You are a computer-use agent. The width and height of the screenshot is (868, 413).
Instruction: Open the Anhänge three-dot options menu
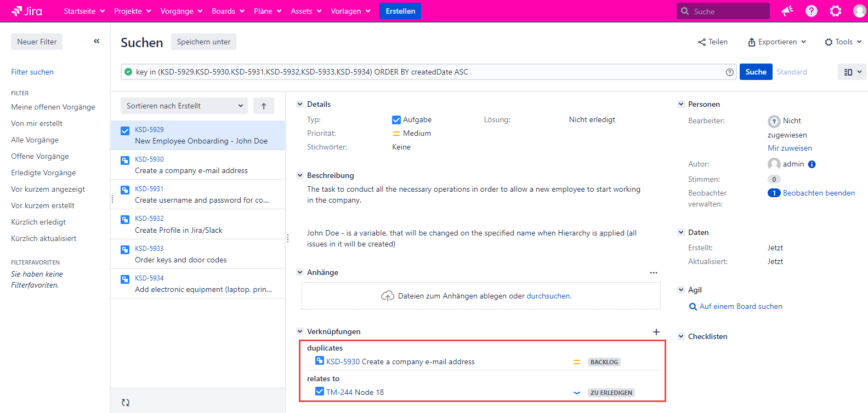coord(654,273)
